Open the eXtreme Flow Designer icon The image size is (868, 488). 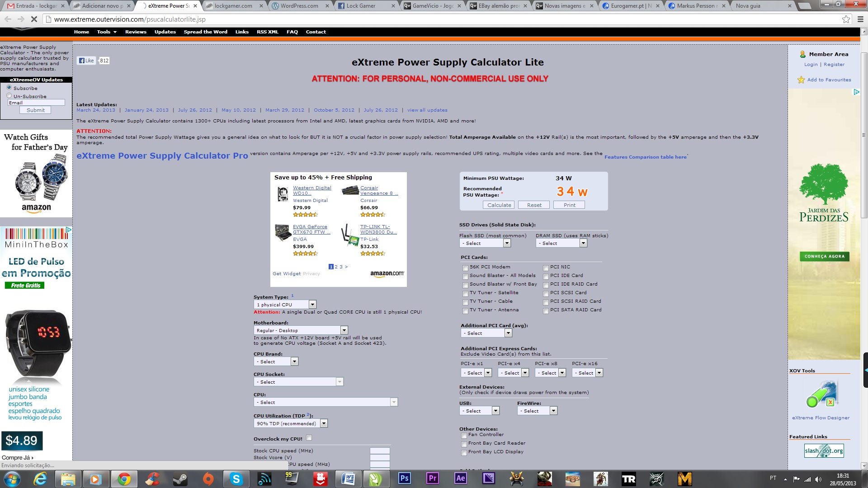pos(821,395)
